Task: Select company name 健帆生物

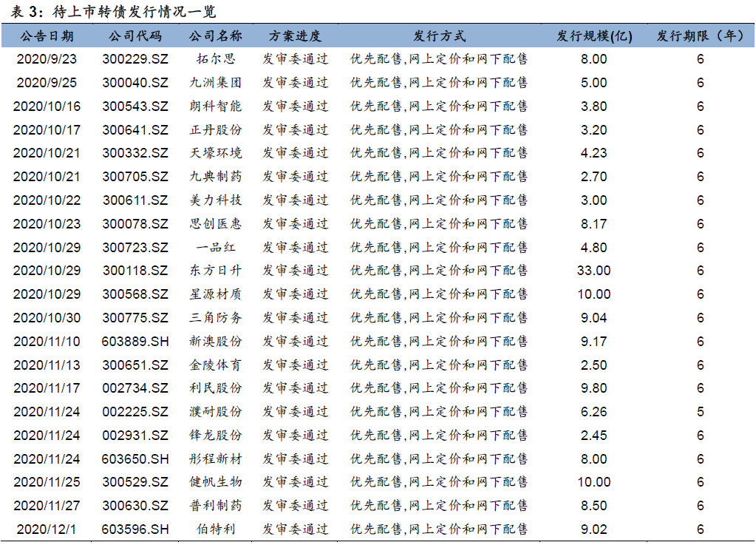Action: point(216,482)
